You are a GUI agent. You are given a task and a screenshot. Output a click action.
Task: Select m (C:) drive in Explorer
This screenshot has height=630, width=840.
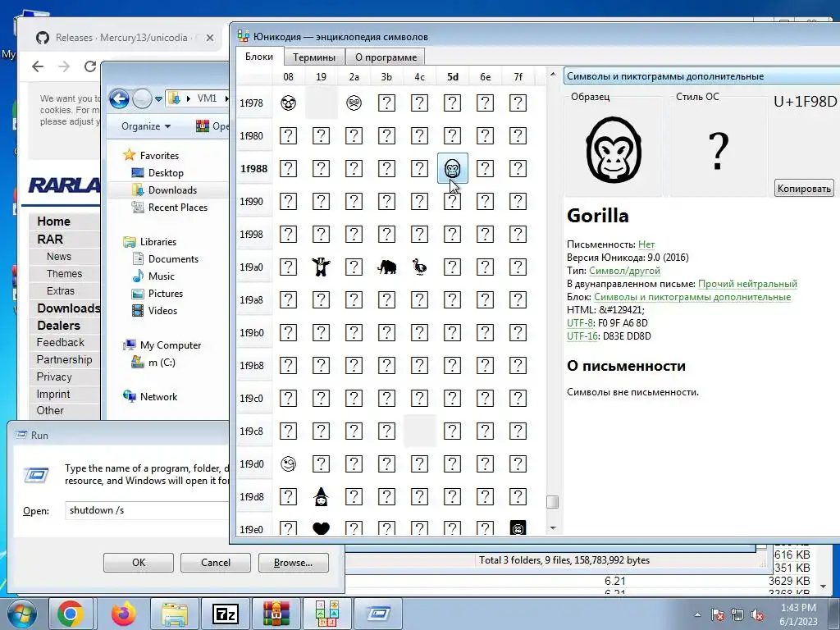coord(162,363)
